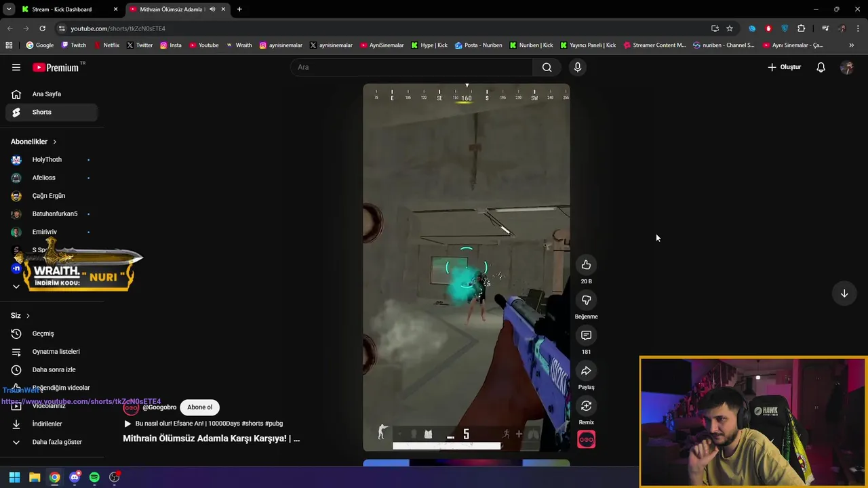Share the Short via Paylaş
Viewport: 868px width, 488px height.
[586, 371]
